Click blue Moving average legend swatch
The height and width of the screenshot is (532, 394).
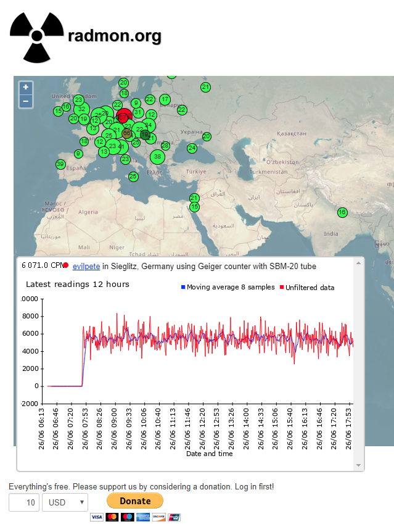click(x=183, y=287)
